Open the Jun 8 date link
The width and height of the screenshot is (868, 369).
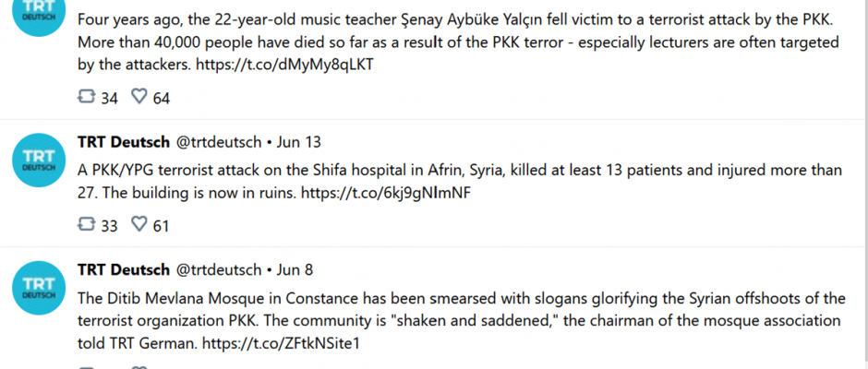coord(295,270)
